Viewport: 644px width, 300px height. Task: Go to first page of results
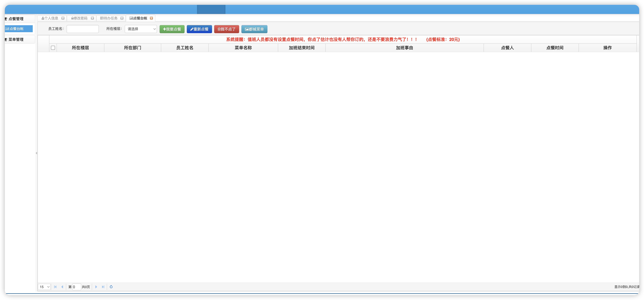tap(55, 287)
